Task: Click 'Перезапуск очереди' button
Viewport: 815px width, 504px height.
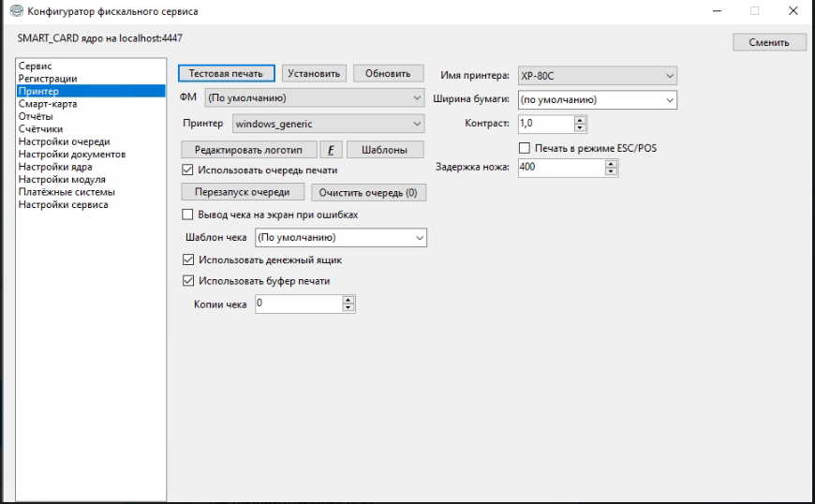Action: [243, 192]
